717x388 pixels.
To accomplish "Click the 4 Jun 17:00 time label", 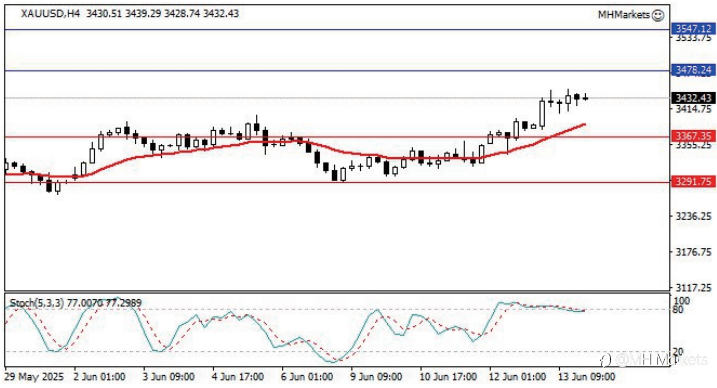I will tap(238, 377).
